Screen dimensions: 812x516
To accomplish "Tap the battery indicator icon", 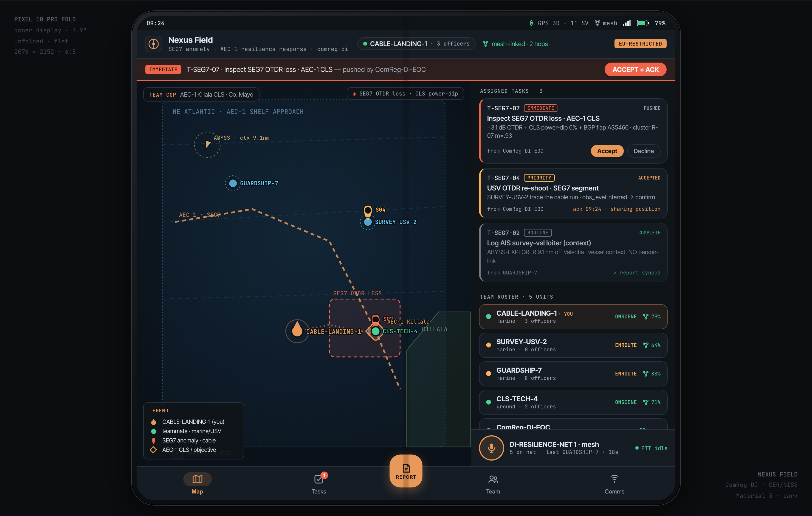I will point(643,23).
